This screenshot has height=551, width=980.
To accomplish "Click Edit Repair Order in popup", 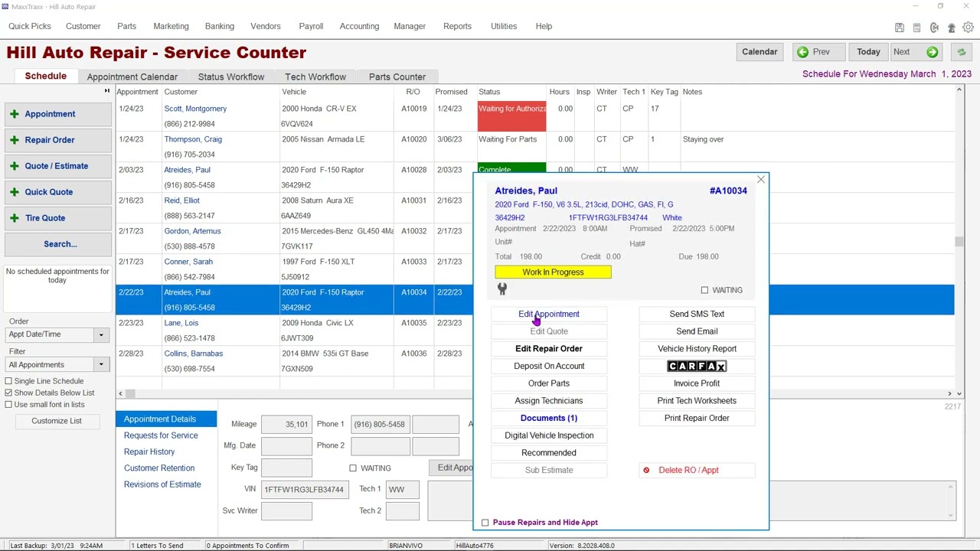I will tap(549, 349).
